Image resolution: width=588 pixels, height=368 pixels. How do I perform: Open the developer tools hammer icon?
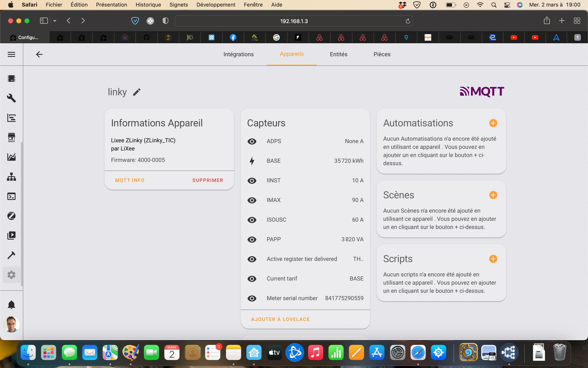click(x=11, y=255)
